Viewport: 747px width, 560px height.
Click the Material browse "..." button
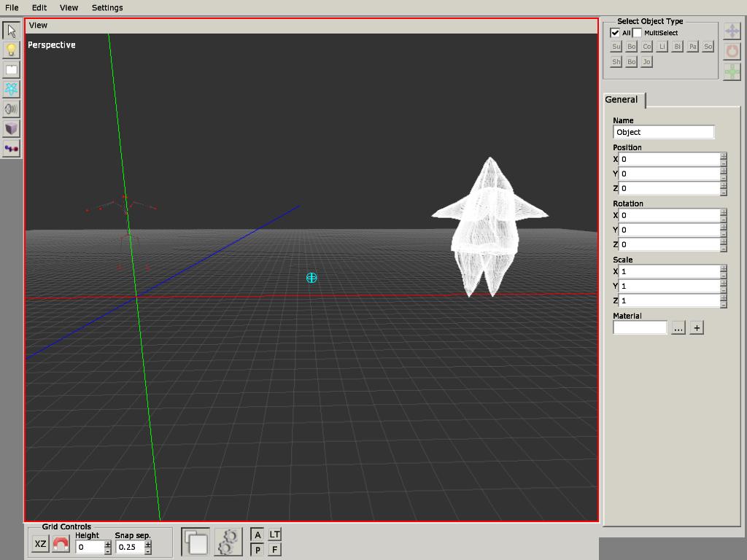click(x=678, y=328)
